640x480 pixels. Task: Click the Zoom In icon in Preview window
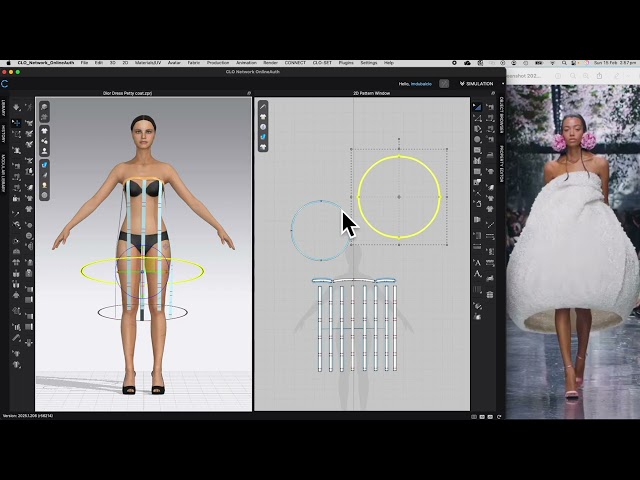tap(586, 76)
